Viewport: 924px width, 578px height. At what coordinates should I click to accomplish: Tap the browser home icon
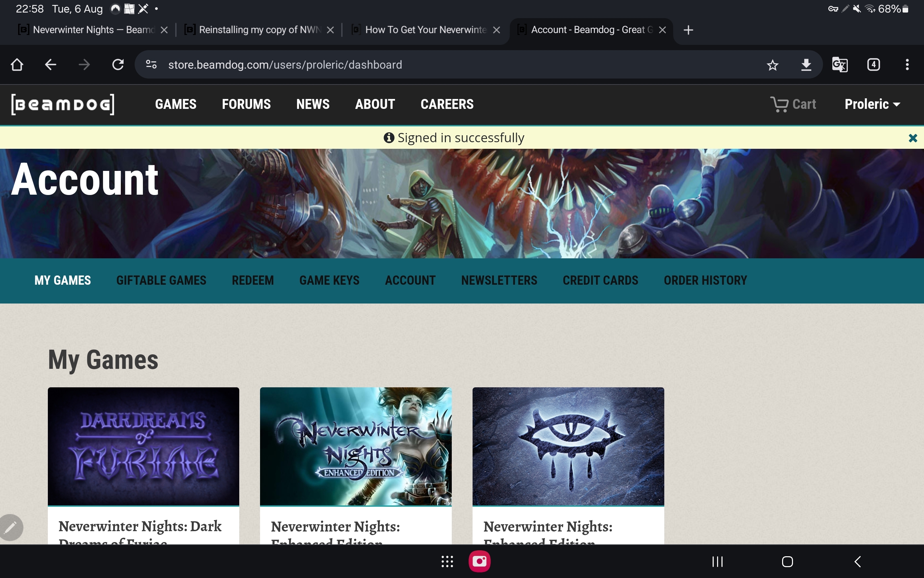pyautogui.click(x=17, y=65)
